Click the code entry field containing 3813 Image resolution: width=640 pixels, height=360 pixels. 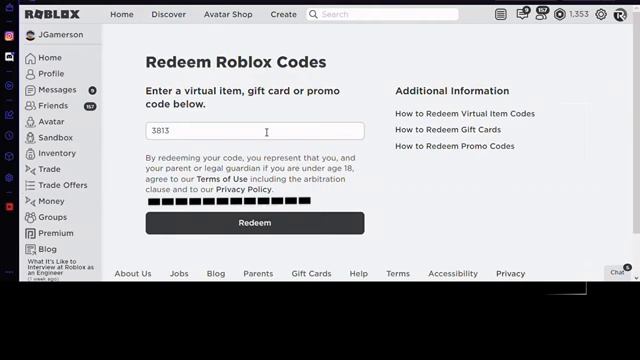(255, 131)
